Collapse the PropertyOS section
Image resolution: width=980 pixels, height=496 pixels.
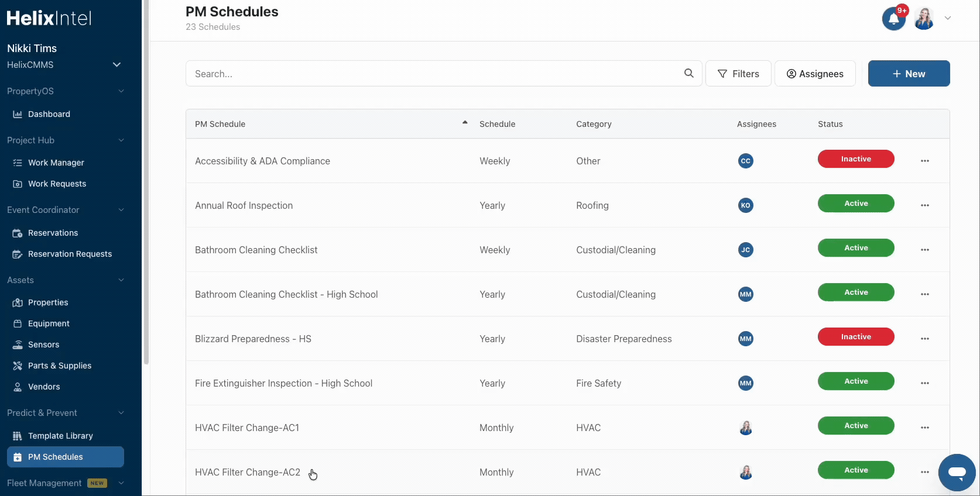pos(121,91)
